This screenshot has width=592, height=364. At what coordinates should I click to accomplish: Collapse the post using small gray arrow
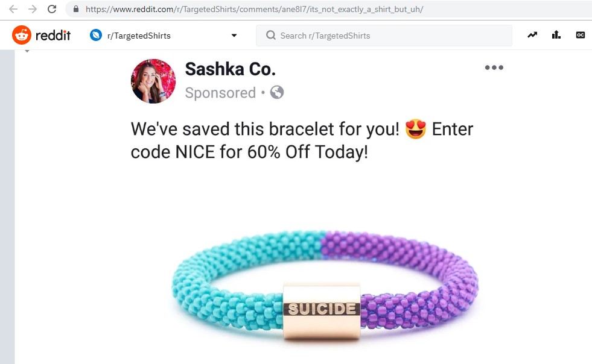[x=27, y=51]
